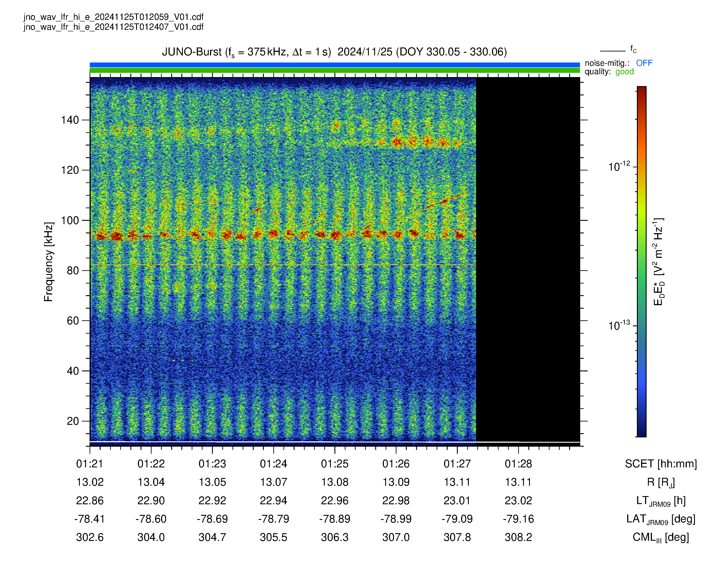Click the 01:21 time axis label
The height and width of the screenshot is (563, 728).
click(90, 464)
